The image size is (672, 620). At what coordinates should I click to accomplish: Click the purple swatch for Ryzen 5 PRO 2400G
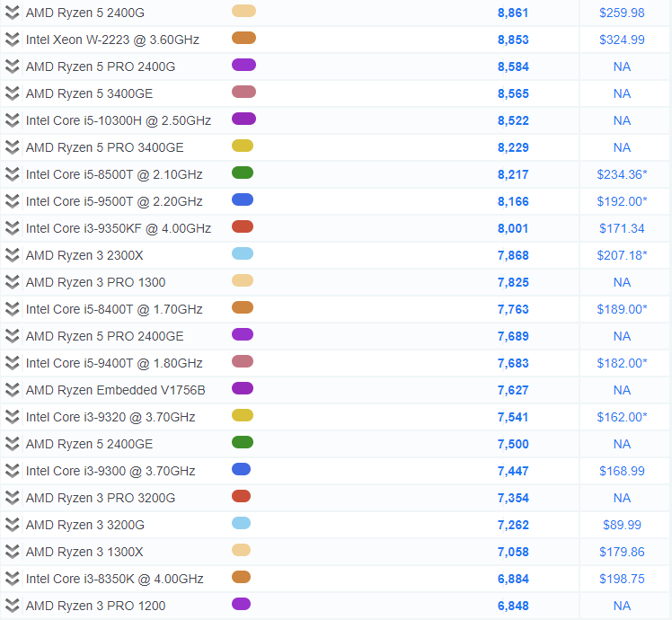243,66
